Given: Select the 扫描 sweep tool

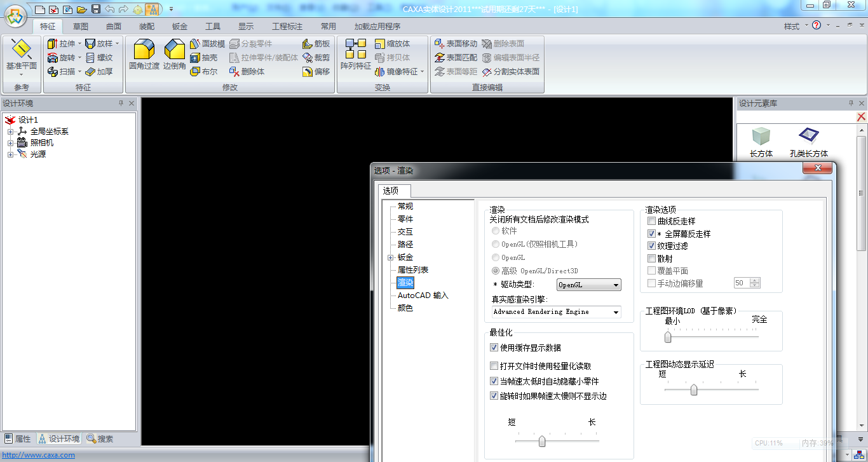Looking at the screenshot, I should 61,72.
